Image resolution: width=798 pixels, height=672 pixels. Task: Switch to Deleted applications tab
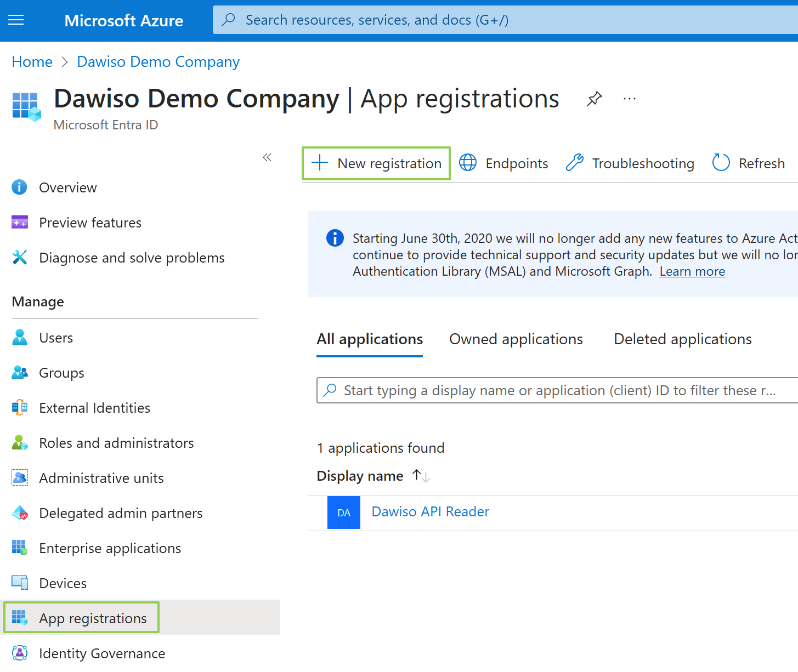click(x=682, y=339)
